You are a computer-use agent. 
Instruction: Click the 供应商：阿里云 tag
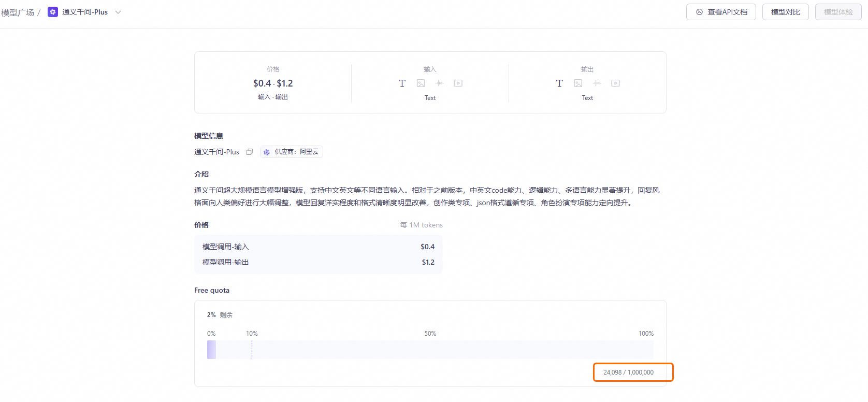pos(292,152)
